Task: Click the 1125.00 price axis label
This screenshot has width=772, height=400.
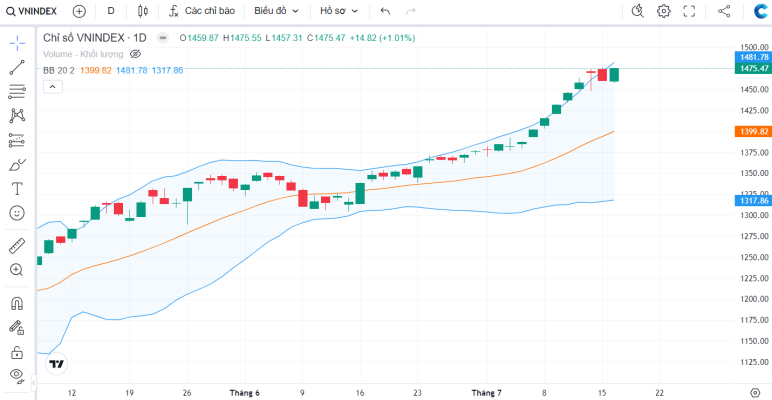Action: click(755, 362)
